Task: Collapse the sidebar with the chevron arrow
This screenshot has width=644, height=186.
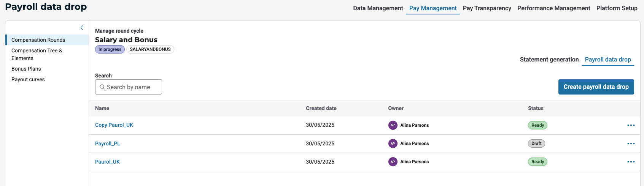Action: 82,28
